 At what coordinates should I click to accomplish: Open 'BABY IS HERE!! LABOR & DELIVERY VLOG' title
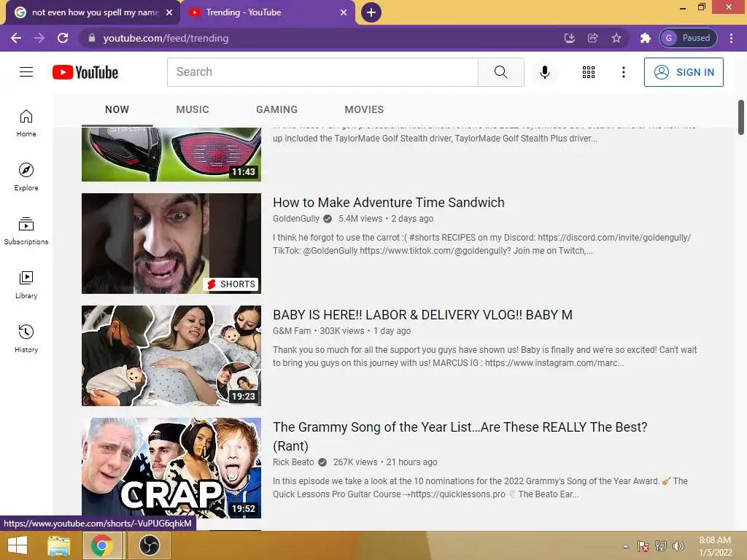tap(422, 315)
